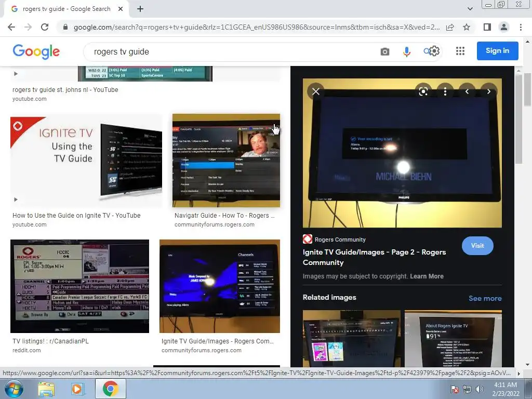Click Navigatr Guide - How To - Rogers caption
Image resolution: width=532 pixels, height=399 pixels.
pos(224,216)
